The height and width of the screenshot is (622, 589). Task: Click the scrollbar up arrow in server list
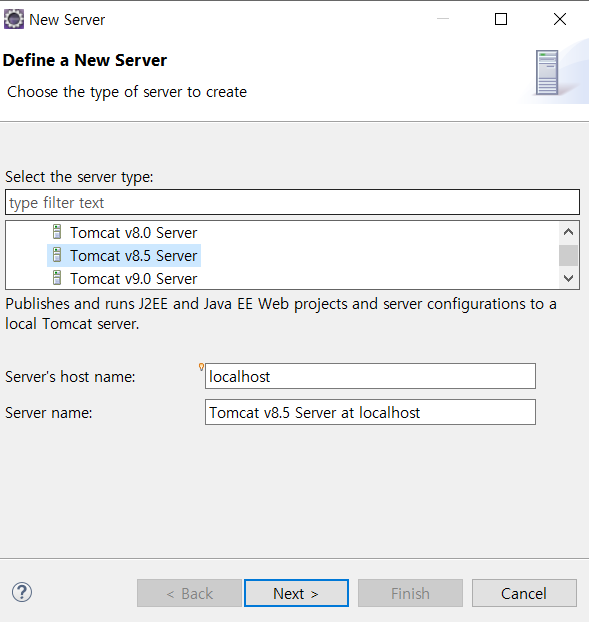click(568, 232)
